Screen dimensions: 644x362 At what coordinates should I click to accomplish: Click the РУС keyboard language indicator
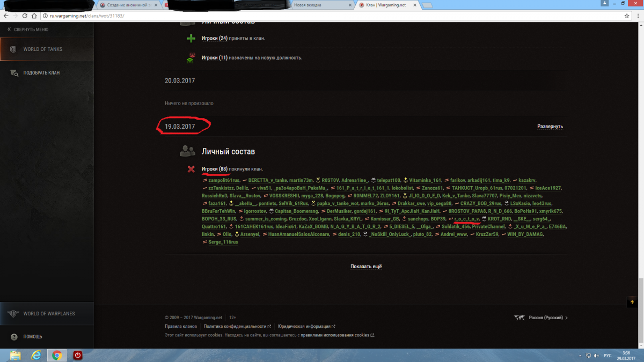pos(608,356)
